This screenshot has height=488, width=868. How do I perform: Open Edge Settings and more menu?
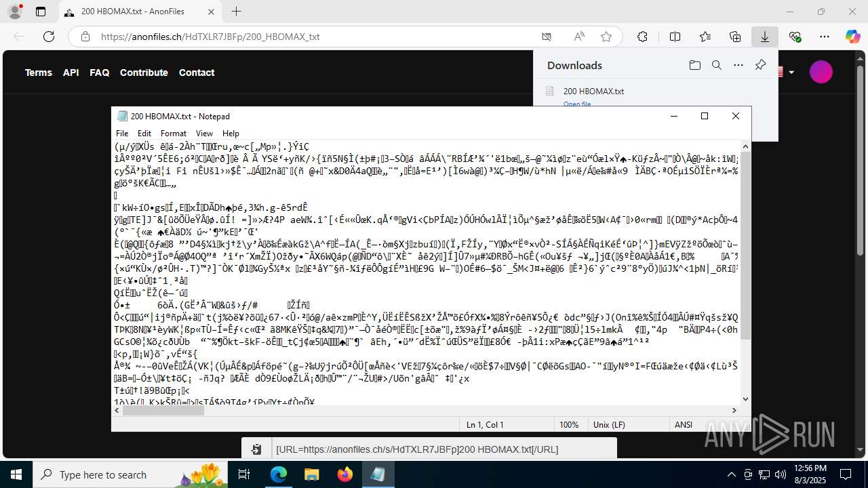coord(825,37)
